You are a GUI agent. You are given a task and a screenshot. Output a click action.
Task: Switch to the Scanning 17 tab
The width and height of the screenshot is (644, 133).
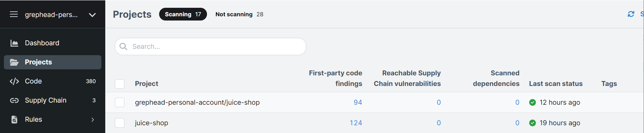pyautogui.click(x=183, y=14)
